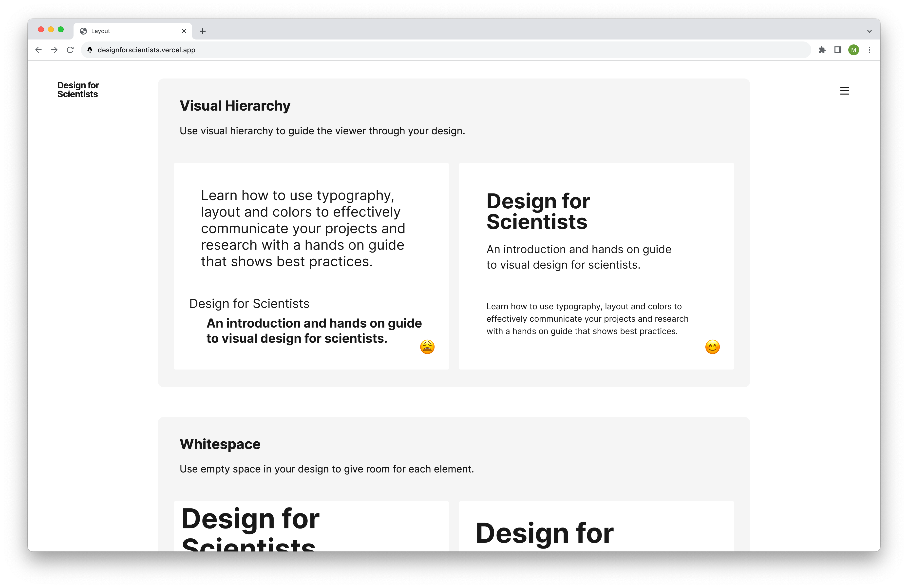
Task: Click the Visual Hierarchy heading
Action: (235, 106)
